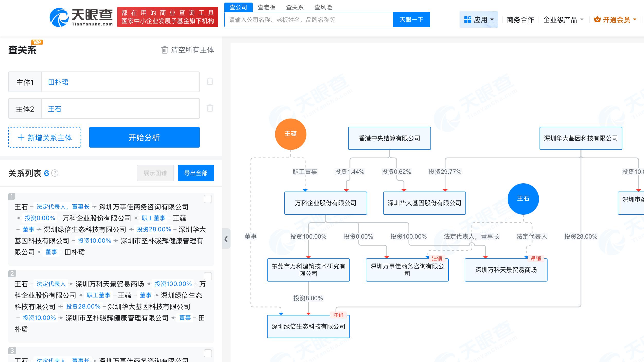Switch to the 查老板 tab
This screenshot has width=644, height=362.
266,7
